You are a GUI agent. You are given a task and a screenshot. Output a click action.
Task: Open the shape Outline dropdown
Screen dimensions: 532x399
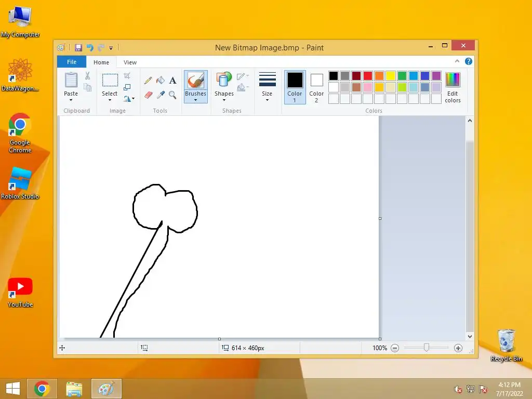coord(243,76)
